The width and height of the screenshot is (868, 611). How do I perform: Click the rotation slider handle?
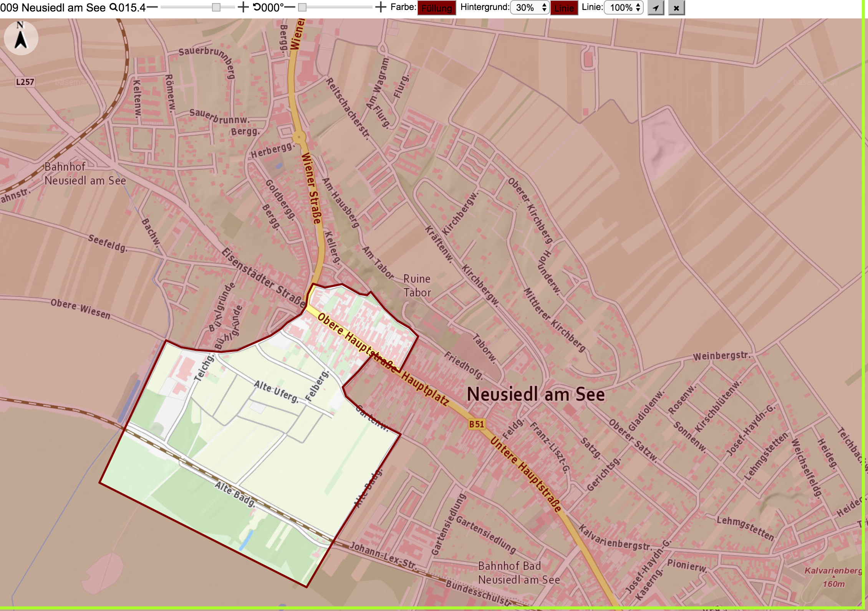click(302, 7)
